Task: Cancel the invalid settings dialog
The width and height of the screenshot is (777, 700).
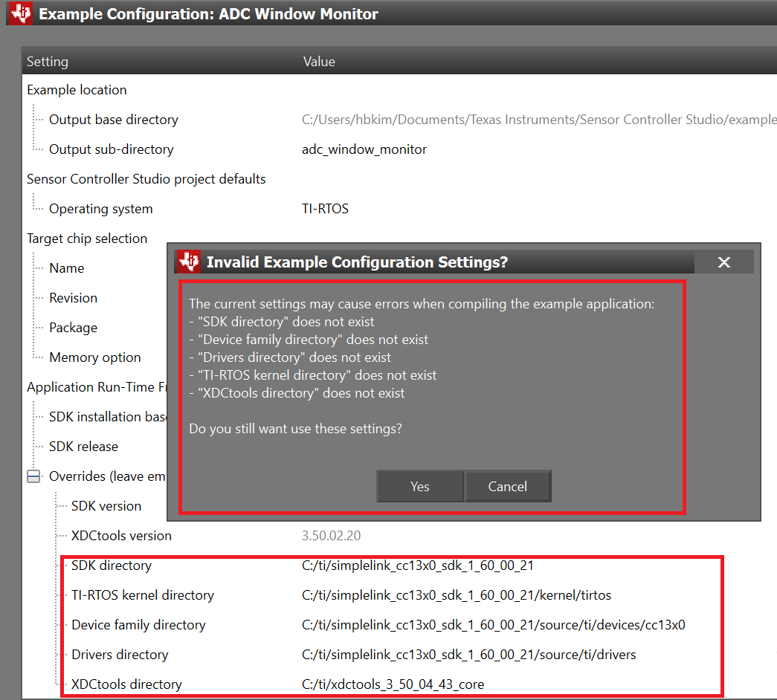Action: pos(508,486)
